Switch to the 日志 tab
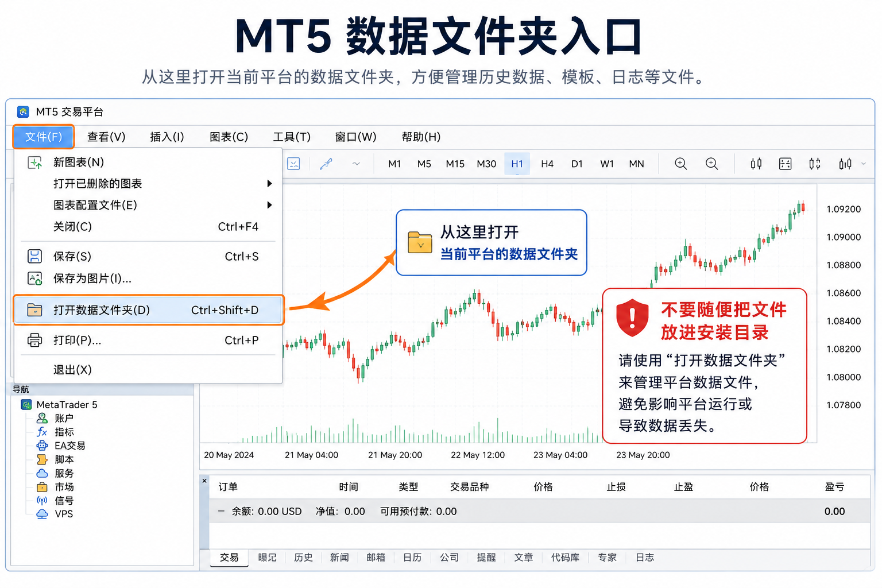 645,558
